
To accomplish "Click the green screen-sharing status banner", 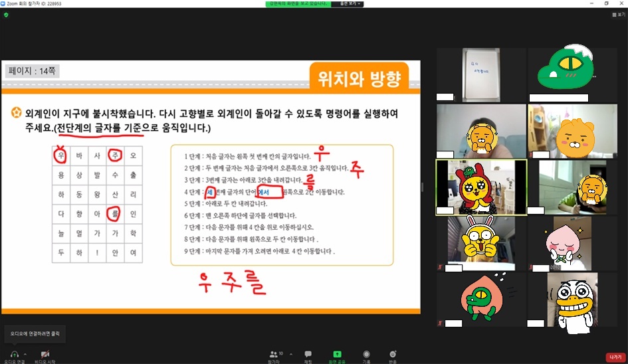I will (299, 3).
